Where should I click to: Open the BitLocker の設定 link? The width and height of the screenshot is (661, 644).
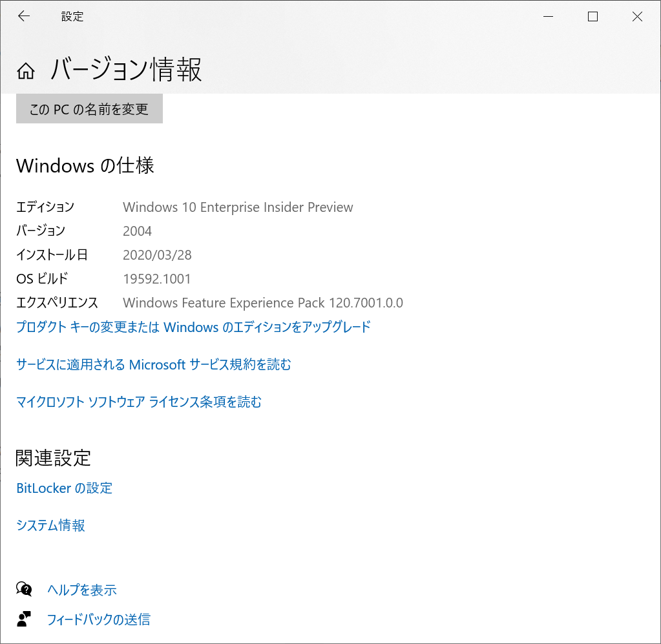pyautogui.click(x=64, y=488)
